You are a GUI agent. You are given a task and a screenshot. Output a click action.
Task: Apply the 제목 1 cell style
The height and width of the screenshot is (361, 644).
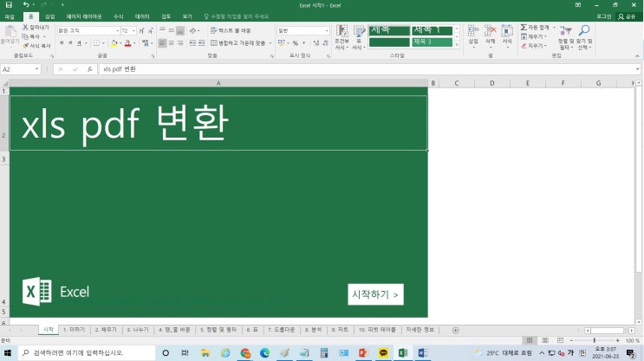coord(432,30)
